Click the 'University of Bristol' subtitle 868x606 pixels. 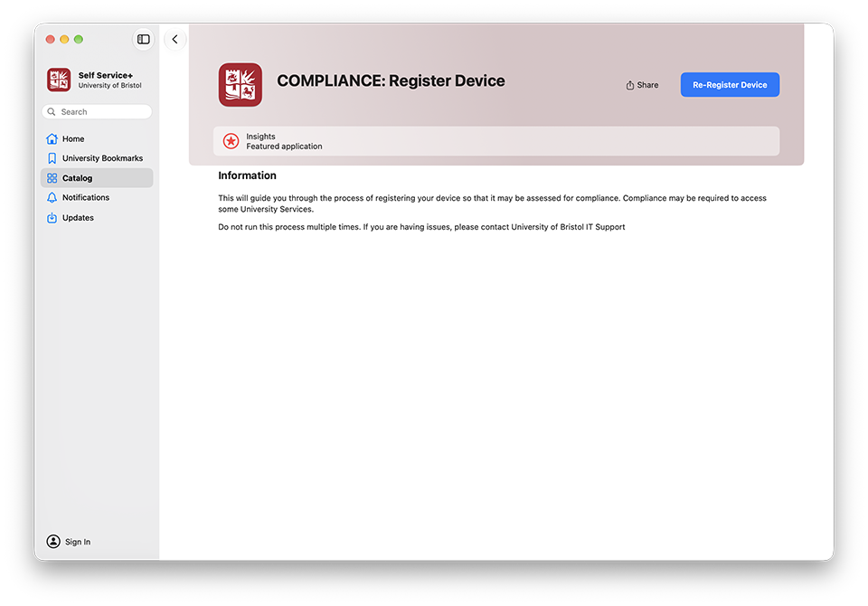pyautogui.click(x=109, y=85)
